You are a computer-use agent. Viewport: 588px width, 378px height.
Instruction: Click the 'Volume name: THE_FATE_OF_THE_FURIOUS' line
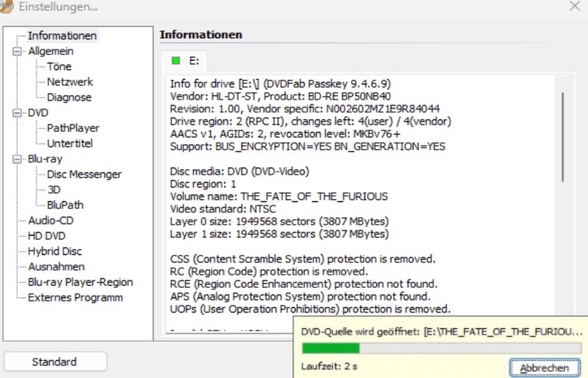(x=279, y=197)
